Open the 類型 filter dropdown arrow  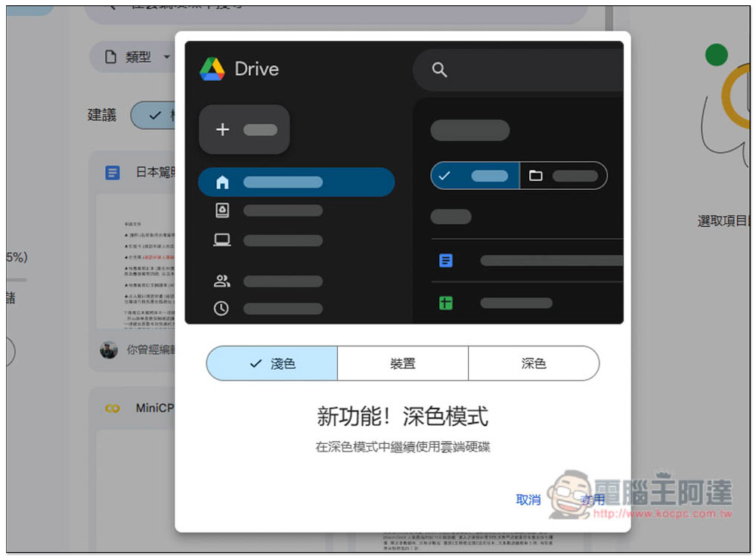coord(167,57)
